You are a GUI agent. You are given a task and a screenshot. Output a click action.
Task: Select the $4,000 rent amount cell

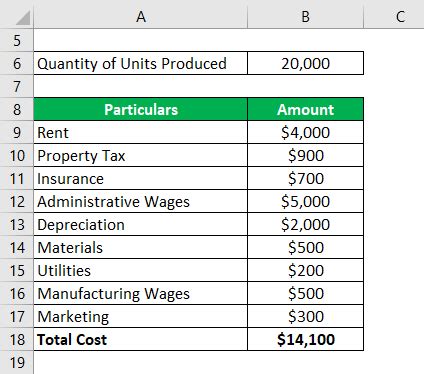(x=305, y=132)
